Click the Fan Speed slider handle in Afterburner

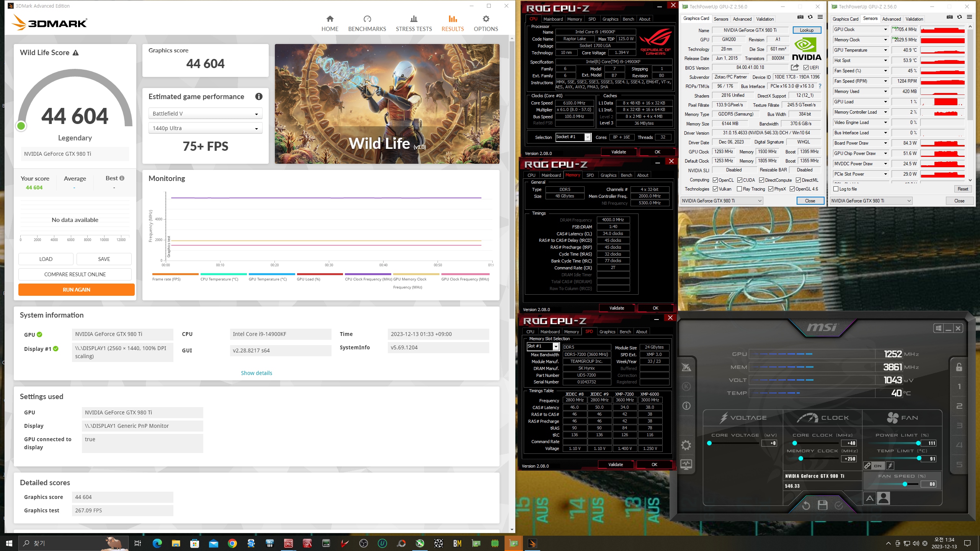coord(905,484)
